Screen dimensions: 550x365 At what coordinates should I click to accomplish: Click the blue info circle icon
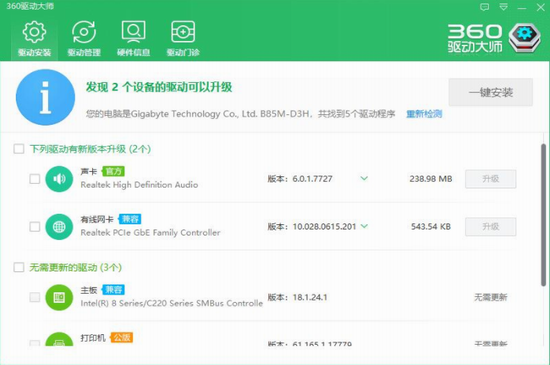click(x=45, y=97)
